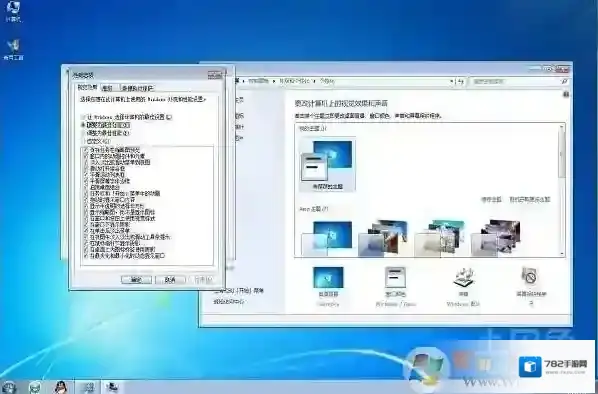This screenshot has width=598, height=394.
Task: Toggle 'Show shadows under mouse pointer' checkbox
Action: coord(86,243)
